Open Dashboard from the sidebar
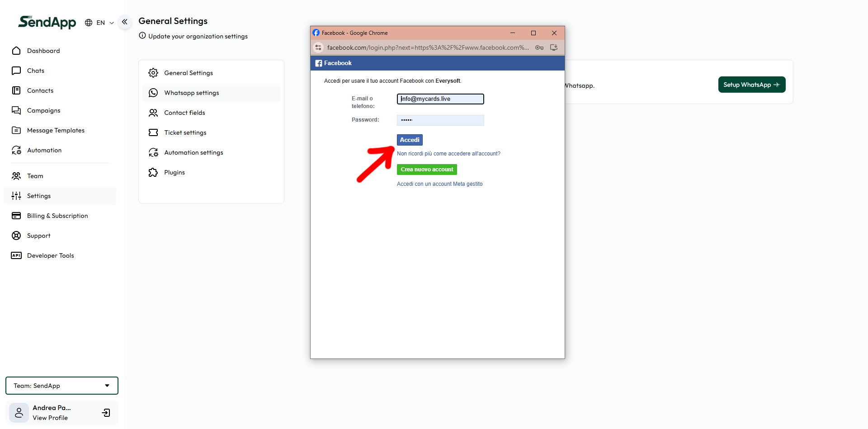The image size is (868, 429). click(x=43, y=51)
